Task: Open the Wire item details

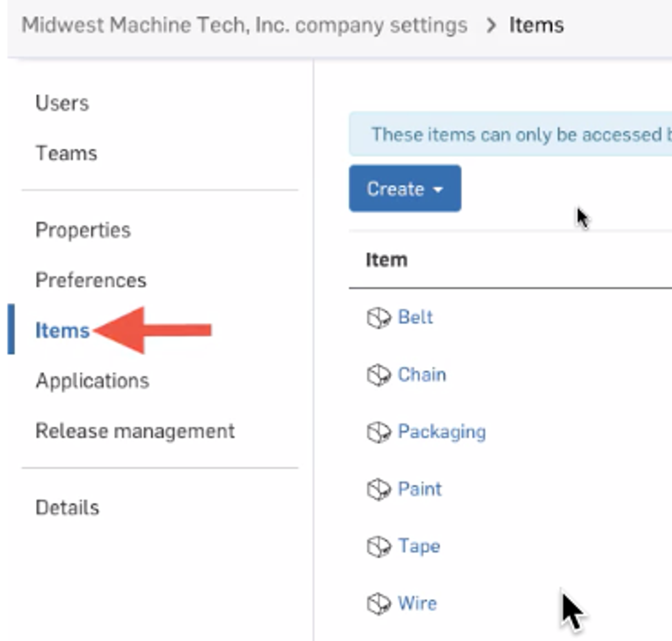Action: [x=417, y=604]
